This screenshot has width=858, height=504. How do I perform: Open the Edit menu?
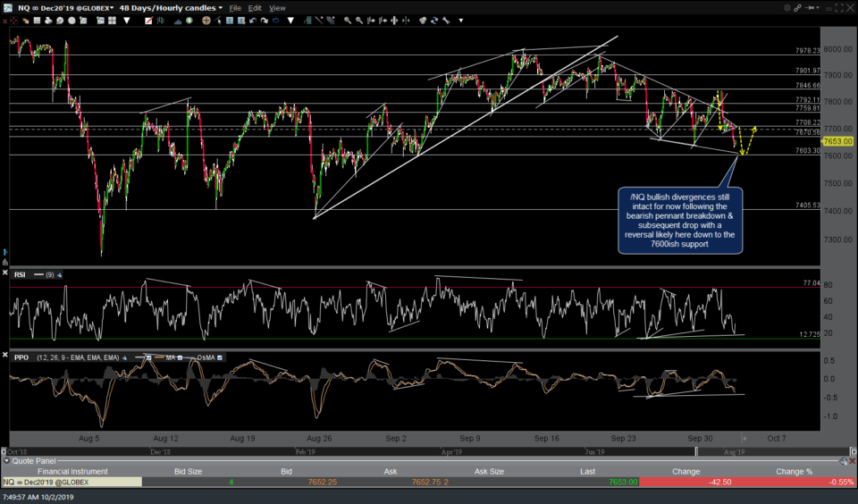[x=255, y=8]
